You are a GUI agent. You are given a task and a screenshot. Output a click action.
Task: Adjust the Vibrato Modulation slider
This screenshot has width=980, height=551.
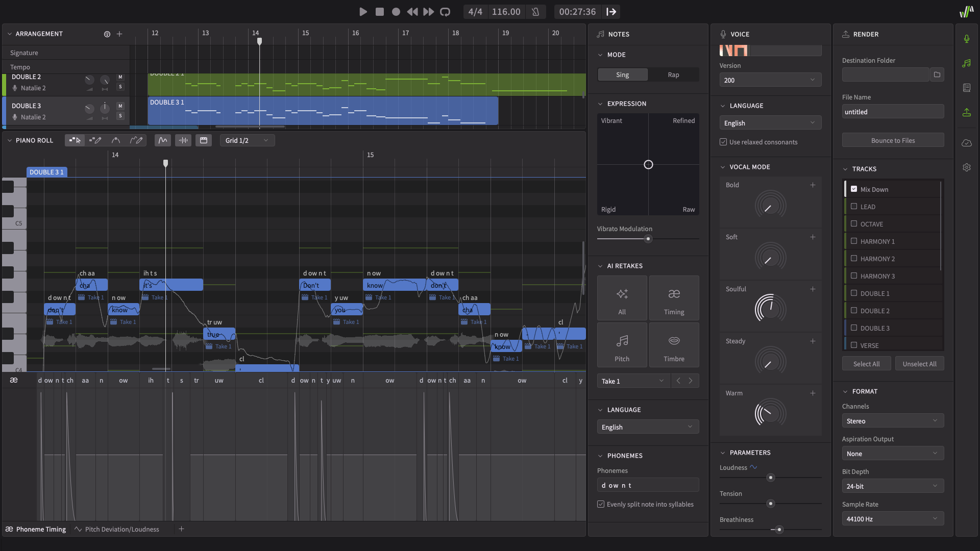[648, 239]
